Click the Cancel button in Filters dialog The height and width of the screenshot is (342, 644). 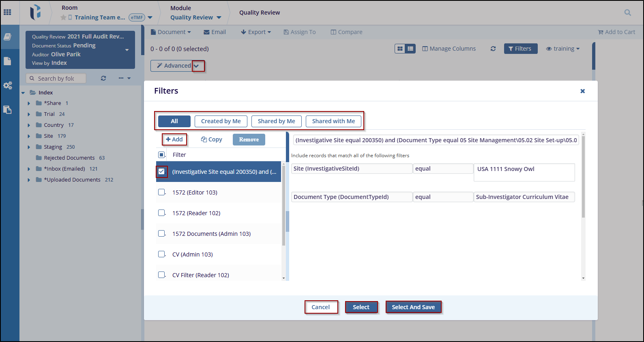tap(320, 307)
